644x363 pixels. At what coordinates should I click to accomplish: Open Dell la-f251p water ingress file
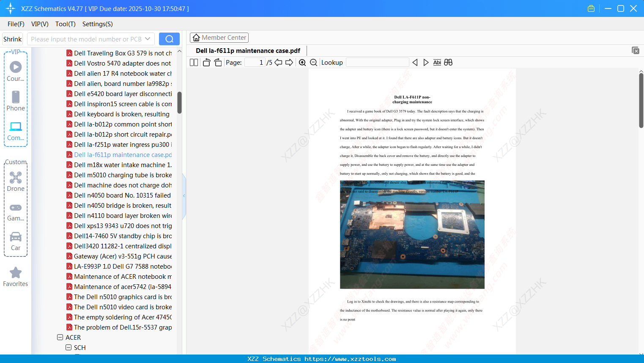pos(119,145)
